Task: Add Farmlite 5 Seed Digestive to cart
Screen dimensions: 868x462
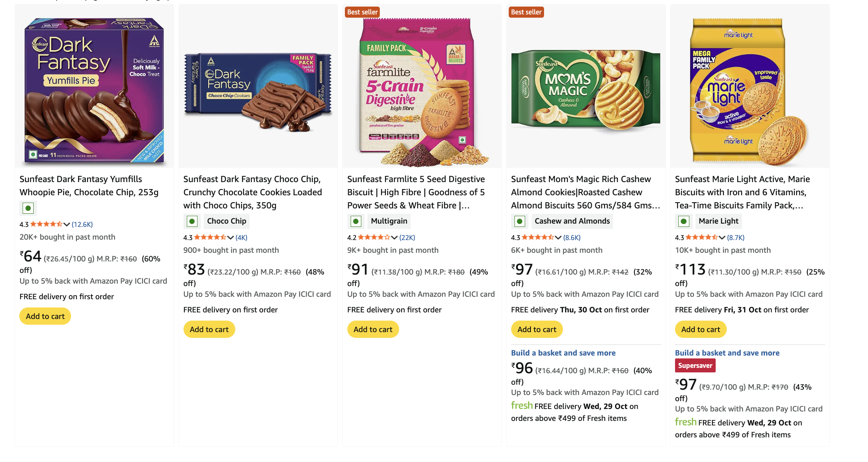Action: pos(373,330)
